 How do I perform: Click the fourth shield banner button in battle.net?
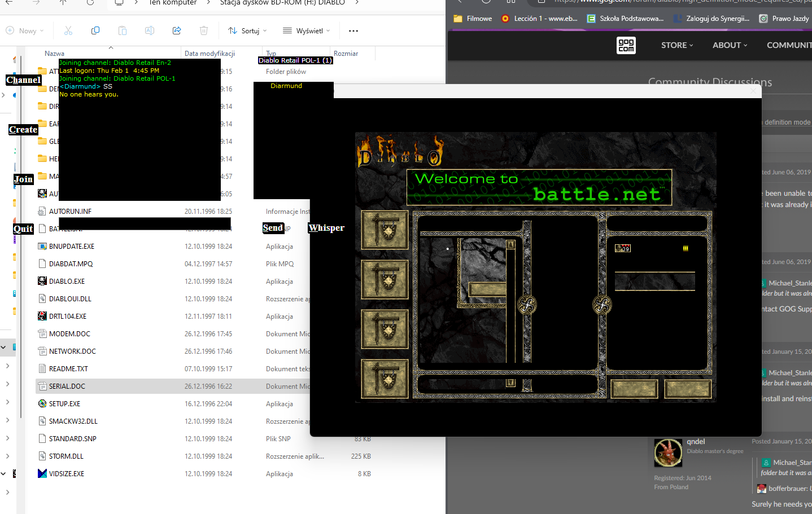385,379
